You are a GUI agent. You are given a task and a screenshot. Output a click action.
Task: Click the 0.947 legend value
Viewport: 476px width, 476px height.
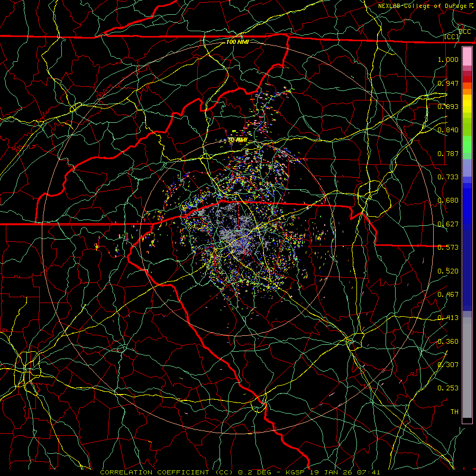tap(448, 83)
